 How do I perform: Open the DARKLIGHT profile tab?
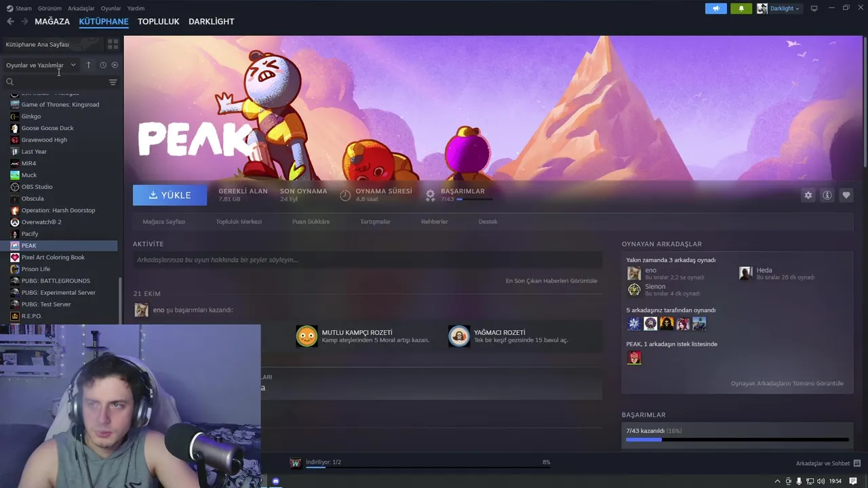click(211, 22)
